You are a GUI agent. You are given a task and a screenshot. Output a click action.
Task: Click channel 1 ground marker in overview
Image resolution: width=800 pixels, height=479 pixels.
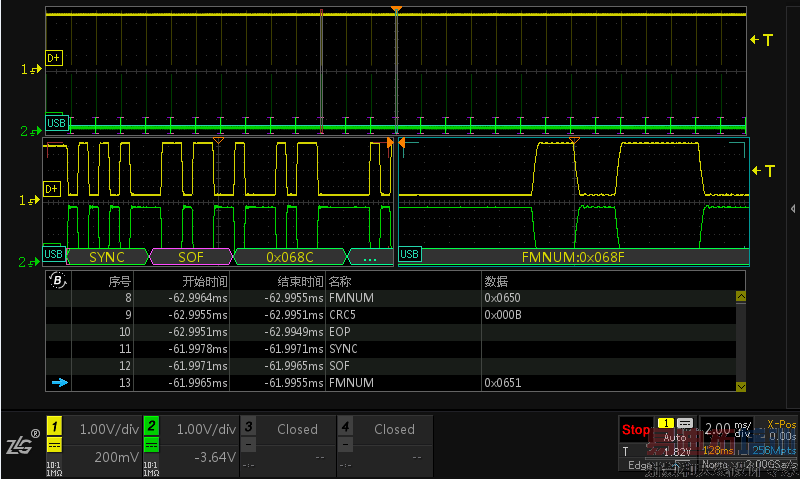(x=31, y=69)
